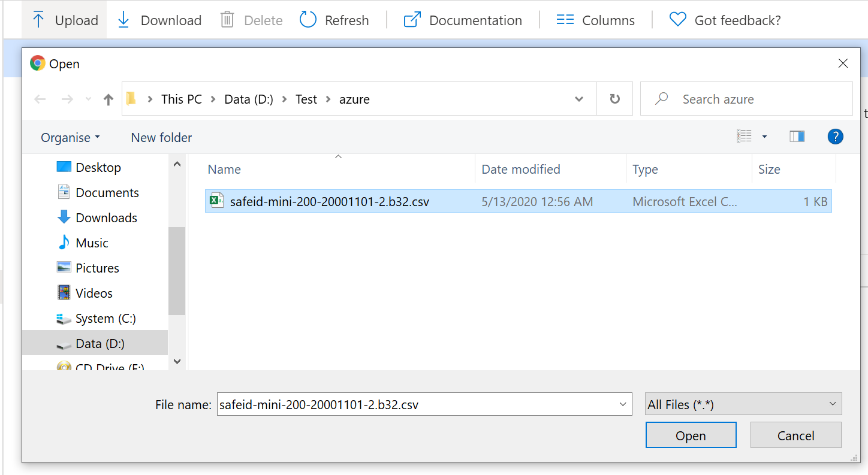Open the Columns options
Image resolution: width=868 pixels, height=475 pixels.
595,20
